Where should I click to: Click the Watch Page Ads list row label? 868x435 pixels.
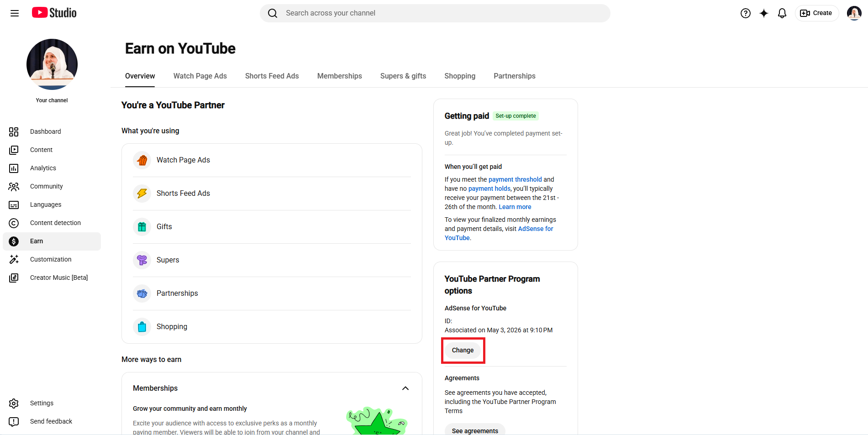(x=183, y=160)
